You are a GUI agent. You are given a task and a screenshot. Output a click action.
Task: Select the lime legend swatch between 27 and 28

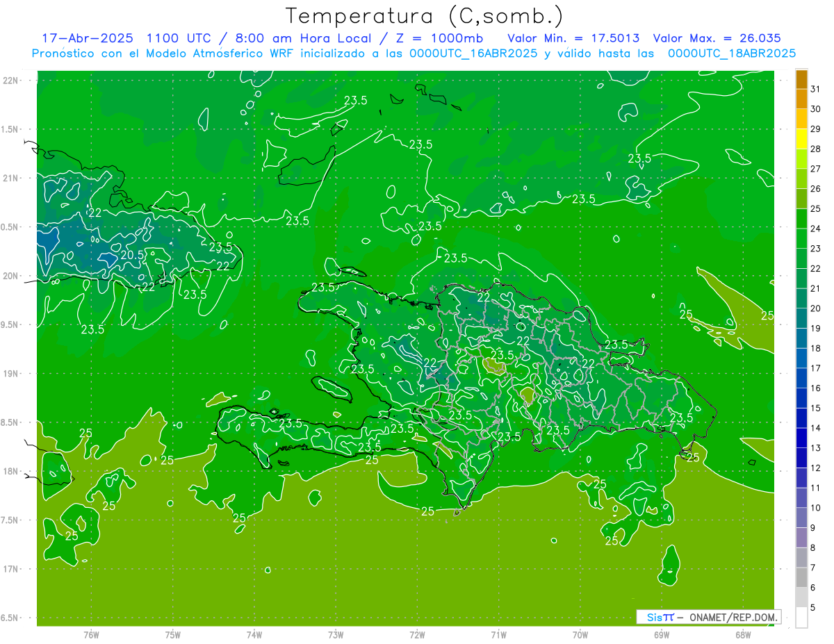click(x=801, y=159)
